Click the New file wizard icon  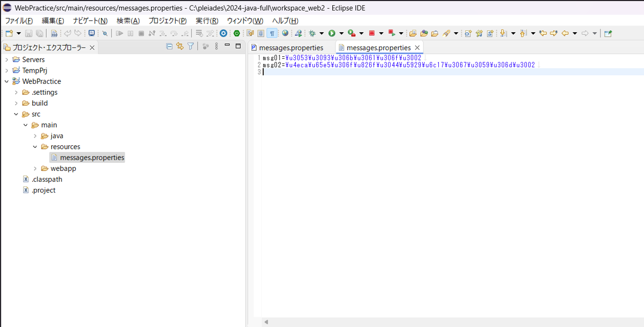click(x=9, y=33)
